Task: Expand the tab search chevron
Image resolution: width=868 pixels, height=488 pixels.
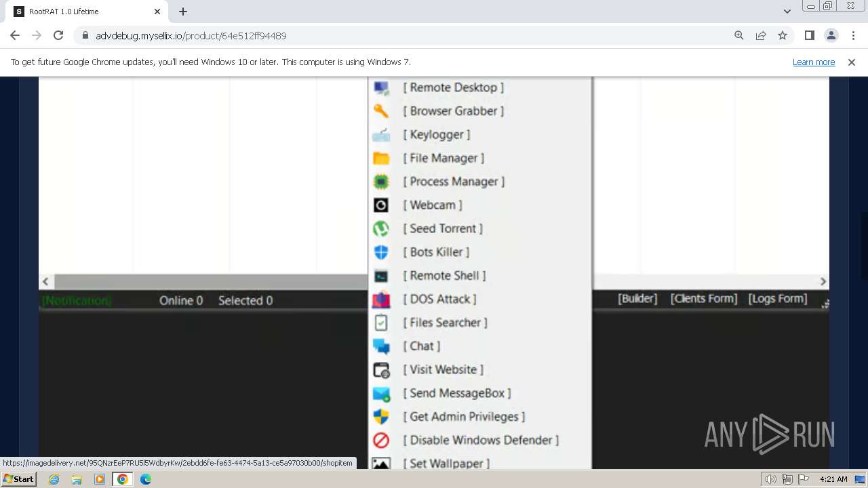Action: pos(787,12)
